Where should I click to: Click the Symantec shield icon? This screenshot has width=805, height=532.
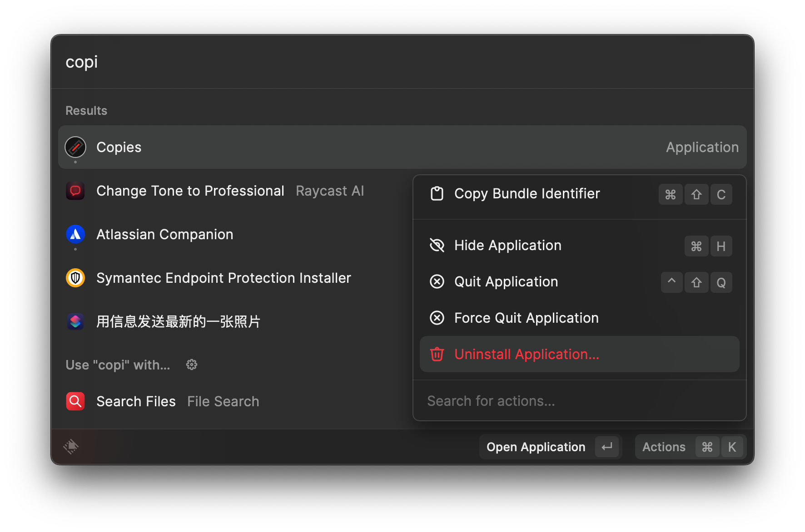click(75, 278)
